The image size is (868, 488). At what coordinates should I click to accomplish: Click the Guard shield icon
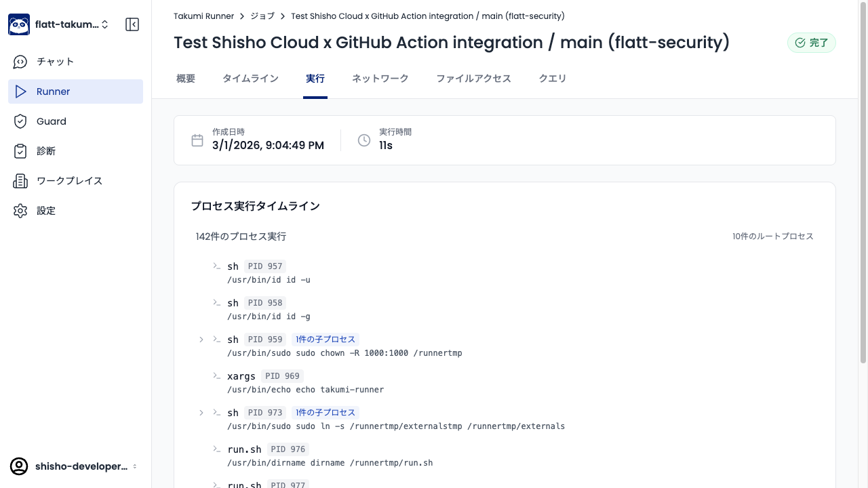20,121
